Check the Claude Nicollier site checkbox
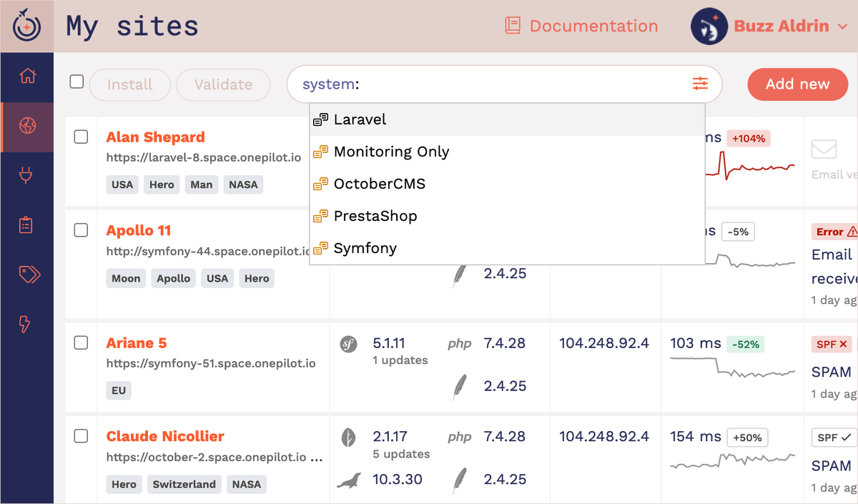 82,435
